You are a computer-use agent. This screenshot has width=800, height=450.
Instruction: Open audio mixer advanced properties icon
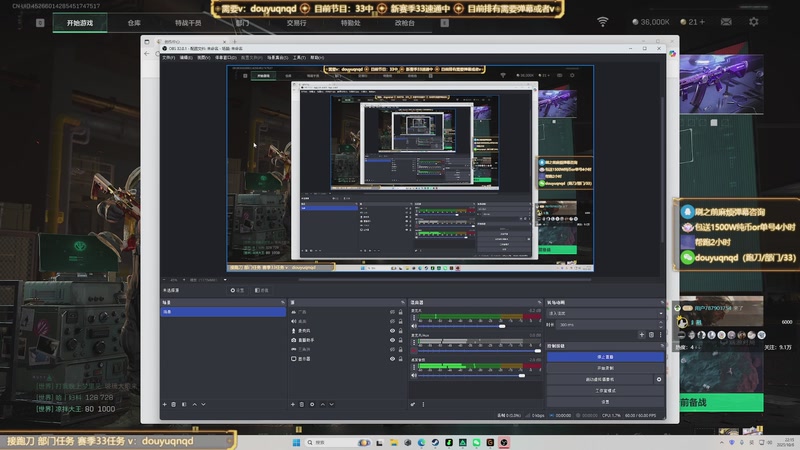coord(413,404)
